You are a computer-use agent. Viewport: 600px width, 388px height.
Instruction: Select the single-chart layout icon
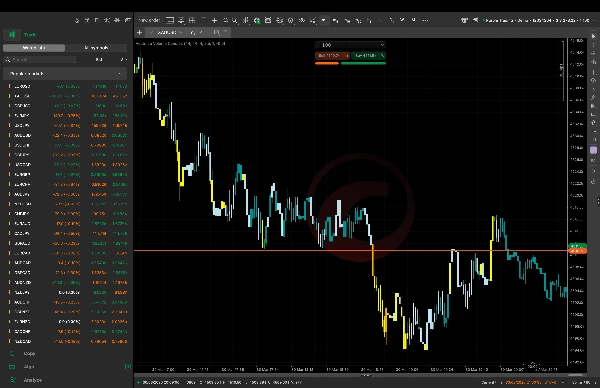pyautogui.click(x=170, y=21)
